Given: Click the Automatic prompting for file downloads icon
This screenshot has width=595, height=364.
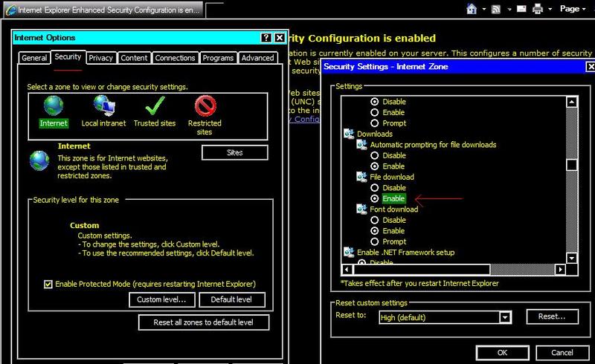Looking at the screenshot, I should tap(361, 144).
